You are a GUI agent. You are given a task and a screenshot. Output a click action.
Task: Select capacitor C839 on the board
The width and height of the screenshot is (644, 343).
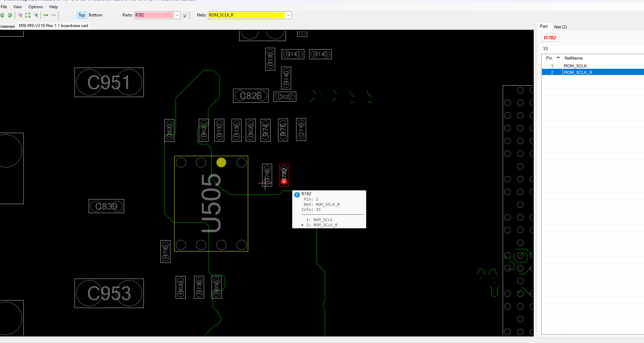point(106,206)
